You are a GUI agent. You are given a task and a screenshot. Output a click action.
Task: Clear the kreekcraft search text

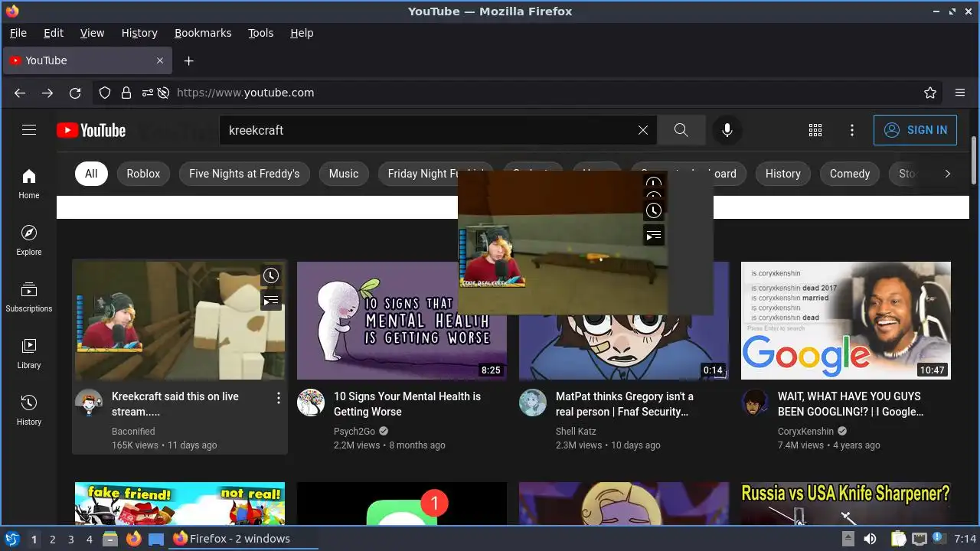643,130
